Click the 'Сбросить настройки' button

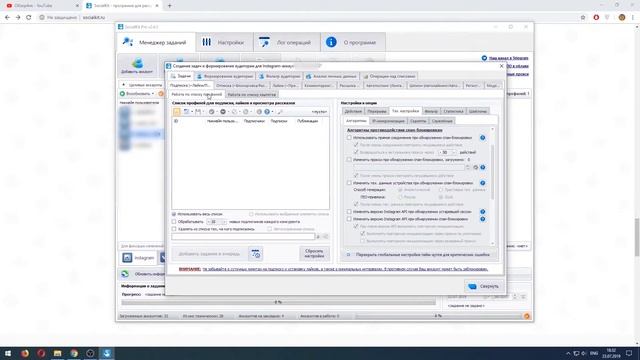tap(314, 253)
